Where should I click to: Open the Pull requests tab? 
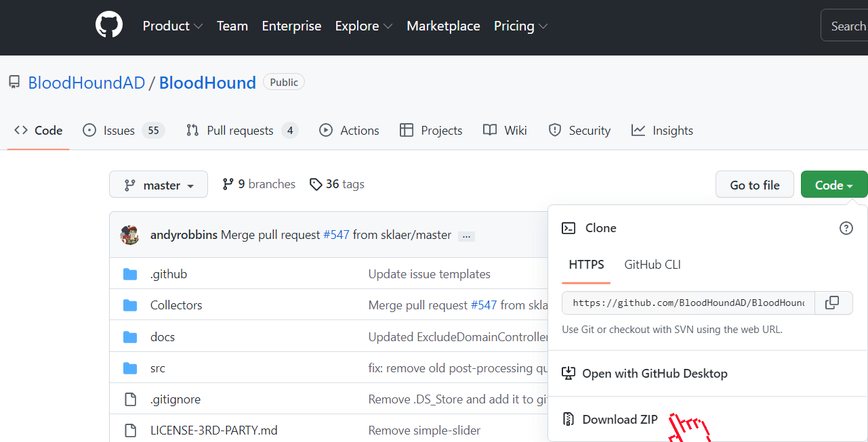243,131
